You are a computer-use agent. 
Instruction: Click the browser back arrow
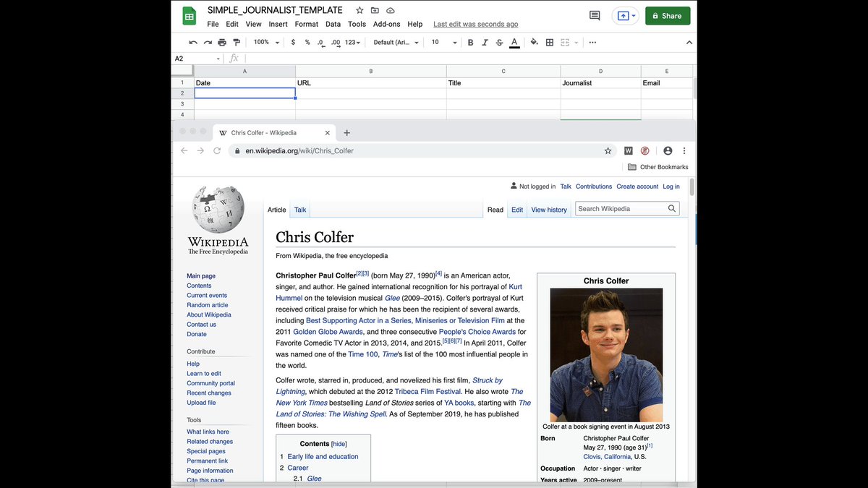point(184,151)
